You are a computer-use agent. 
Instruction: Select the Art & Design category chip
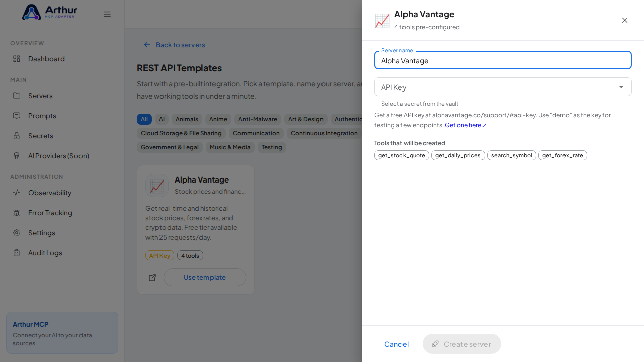click(x=306, y=119)
